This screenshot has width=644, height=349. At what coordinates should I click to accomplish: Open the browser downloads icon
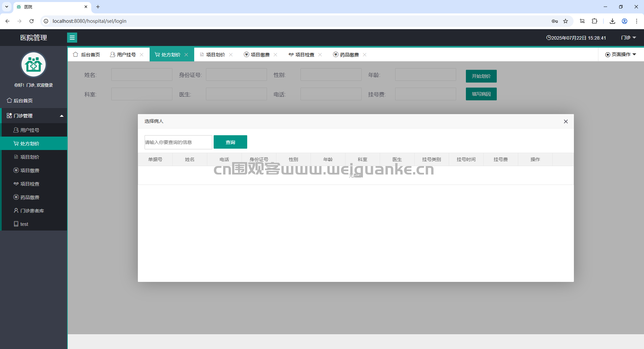point(612,21)
